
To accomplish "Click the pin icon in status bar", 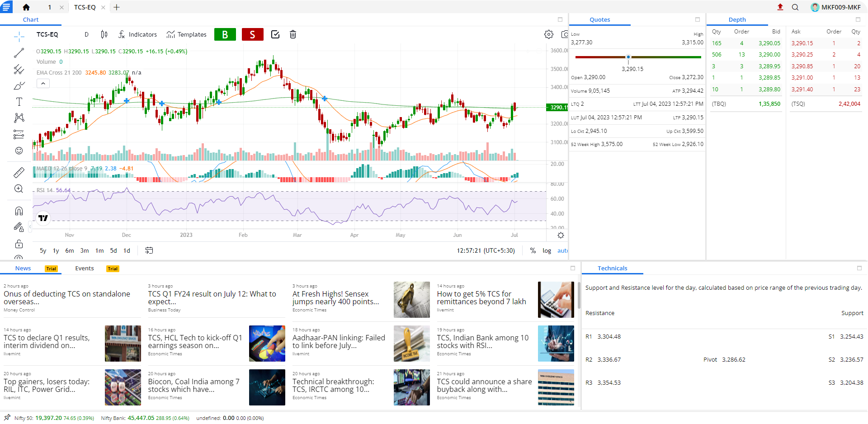I will click(7, 418).
